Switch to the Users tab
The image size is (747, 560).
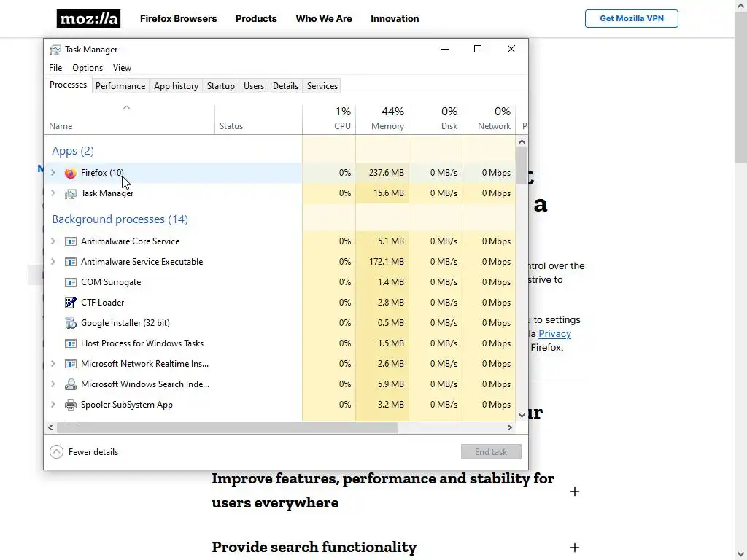pyautogui.click(x=253, y=86)
